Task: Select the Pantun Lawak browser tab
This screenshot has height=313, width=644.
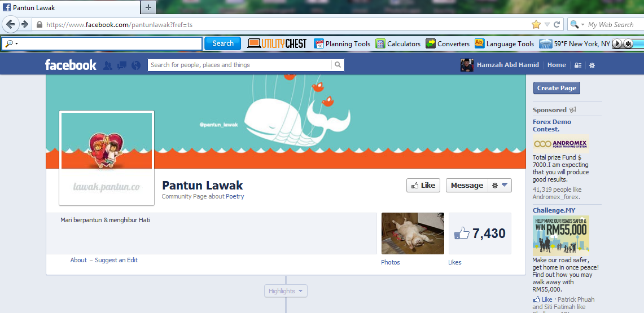Action: pos(70,7)
